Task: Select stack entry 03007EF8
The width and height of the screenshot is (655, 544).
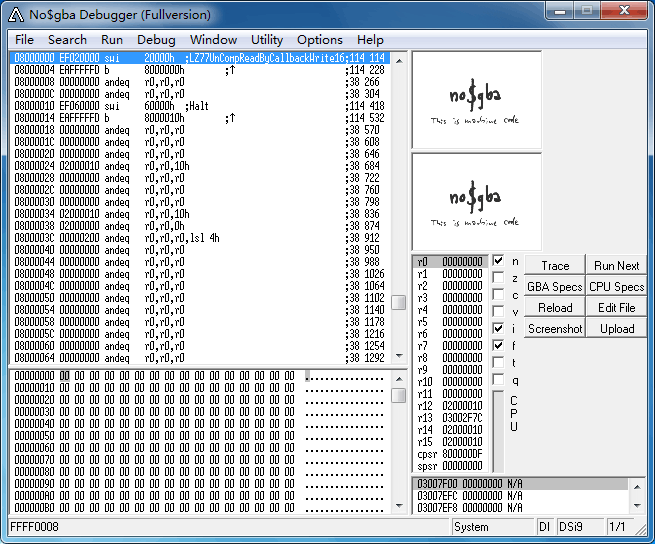Action: [520, 508]
